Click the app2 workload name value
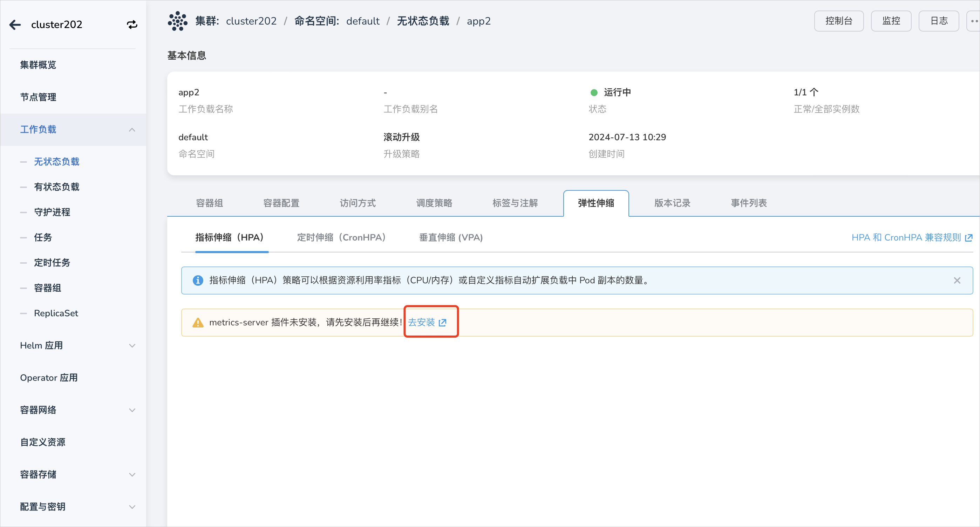The image size is (980, 527). tap(189, 93)
